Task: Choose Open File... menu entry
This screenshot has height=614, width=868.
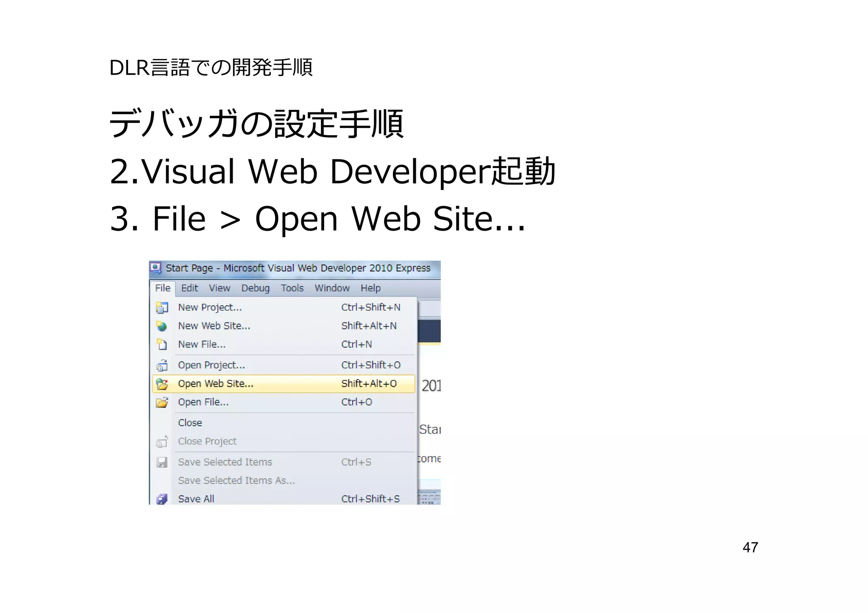Action: point(283,402)
